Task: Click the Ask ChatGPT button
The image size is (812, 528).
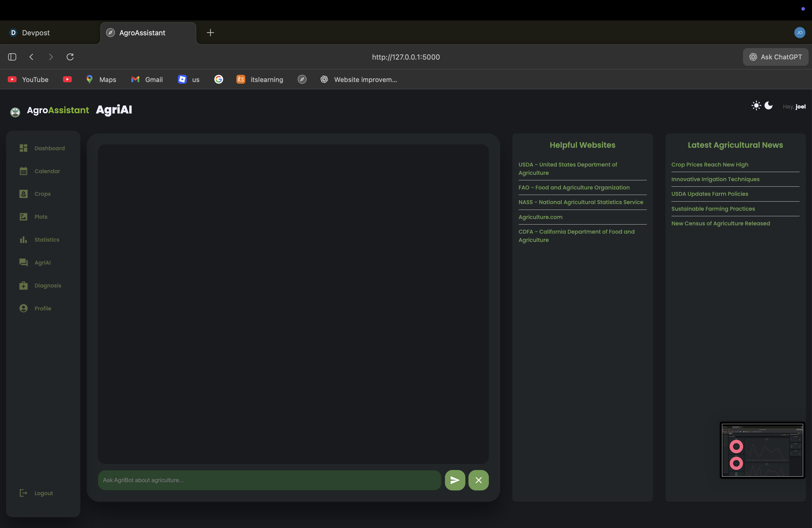Action: 775,57
